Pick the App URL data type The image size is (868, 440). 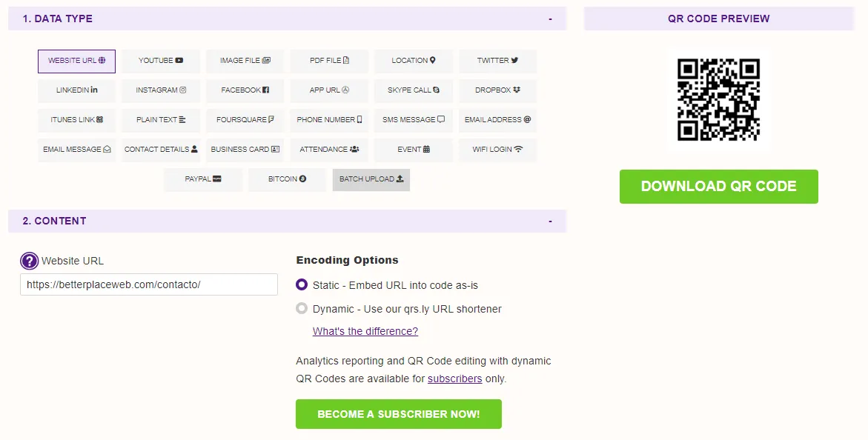(329, 90)
